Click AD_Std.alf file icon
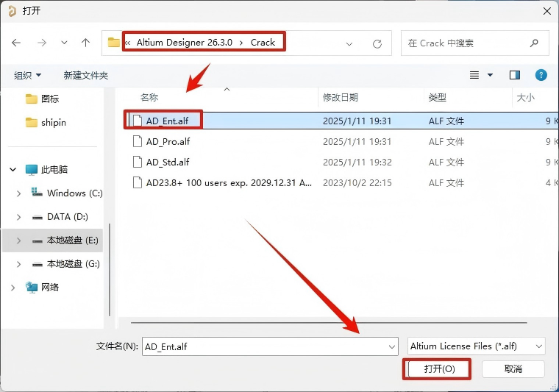This screenshot has width=559, height=392. [x=138, y=162]
